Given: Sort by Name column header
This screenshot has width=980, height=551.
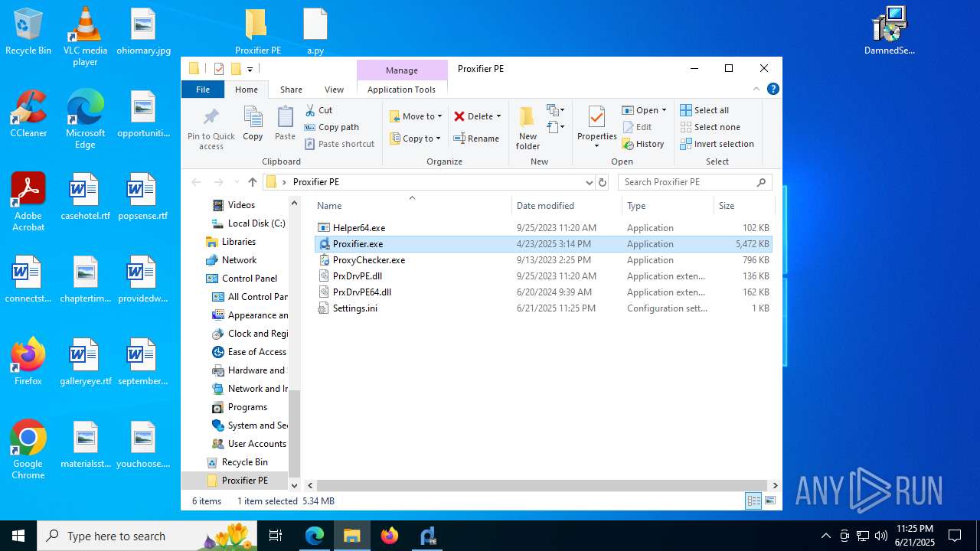Looking at the screenshot, I should 412,206.
